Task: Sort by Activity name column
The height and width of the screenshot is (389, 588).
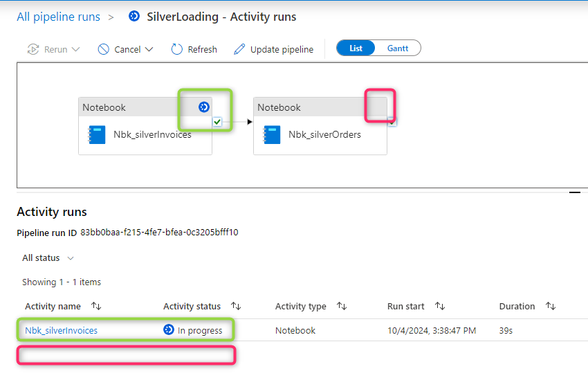Action: pos(96,306)
